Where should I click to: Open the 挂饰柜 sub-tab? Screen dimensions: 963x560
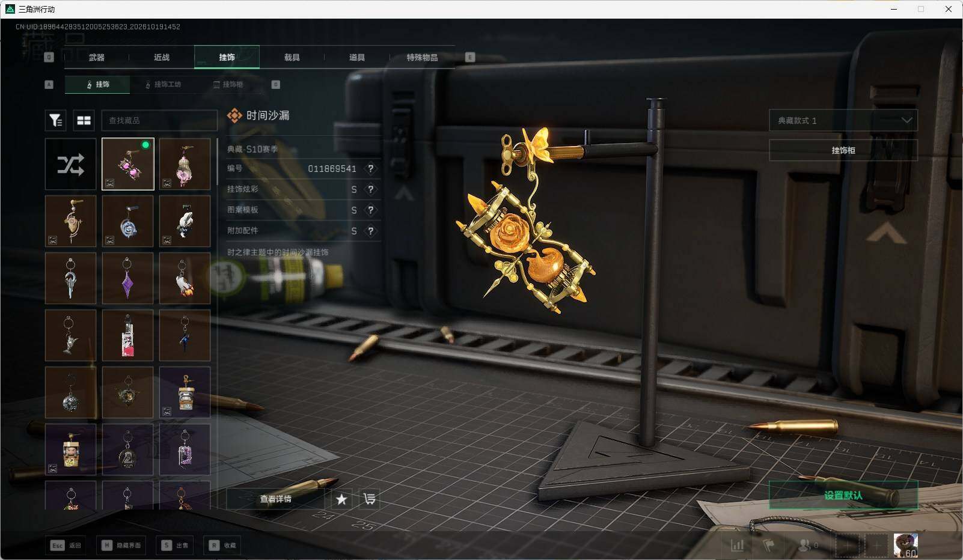pos(228,85)
